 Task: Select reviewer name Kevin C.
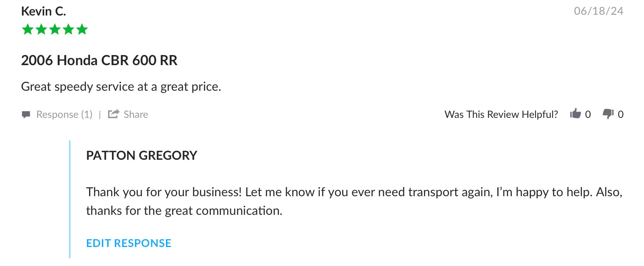point(43,11)
